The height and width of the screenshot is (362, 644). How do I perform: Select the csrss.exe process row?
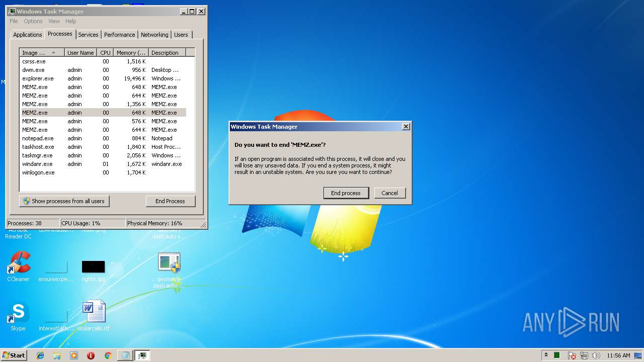point(103,61)
